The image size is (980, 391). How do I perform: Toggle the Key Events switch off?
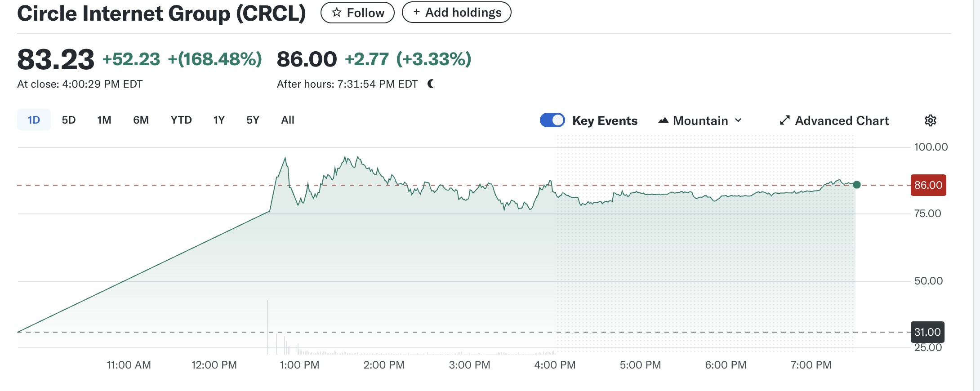(x=552, y=120)
